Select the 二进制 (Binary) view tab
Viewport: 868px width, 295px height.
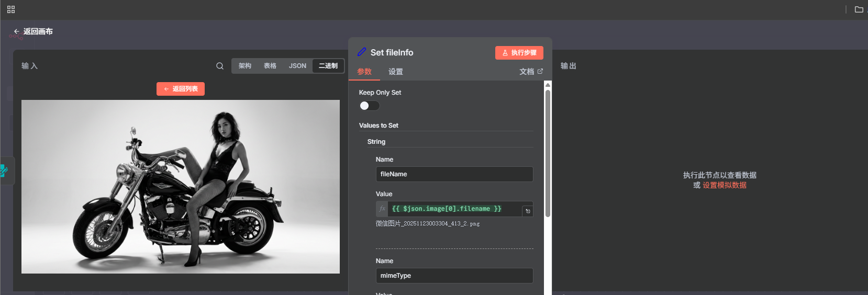tap(328, 66)
